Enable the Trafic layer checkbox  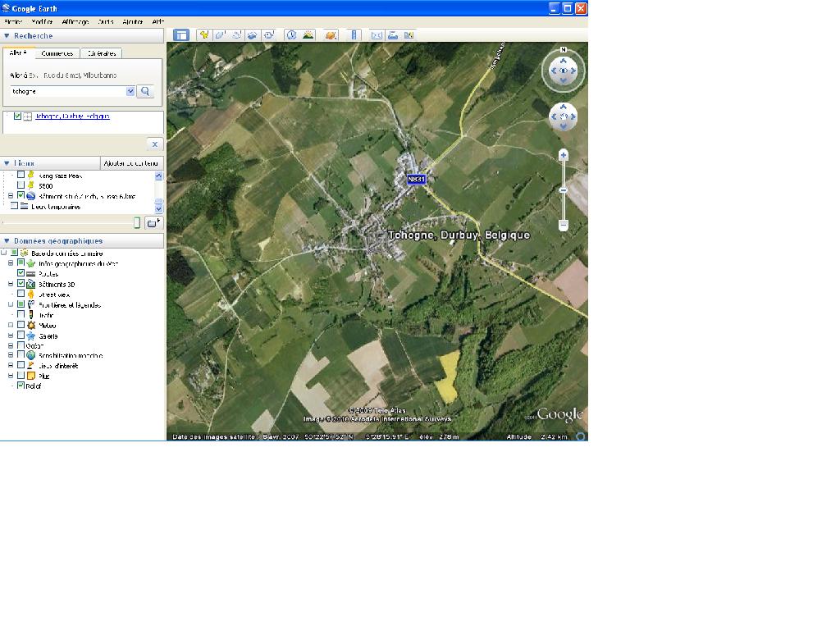pyautogui.click(x=21, y=314)
